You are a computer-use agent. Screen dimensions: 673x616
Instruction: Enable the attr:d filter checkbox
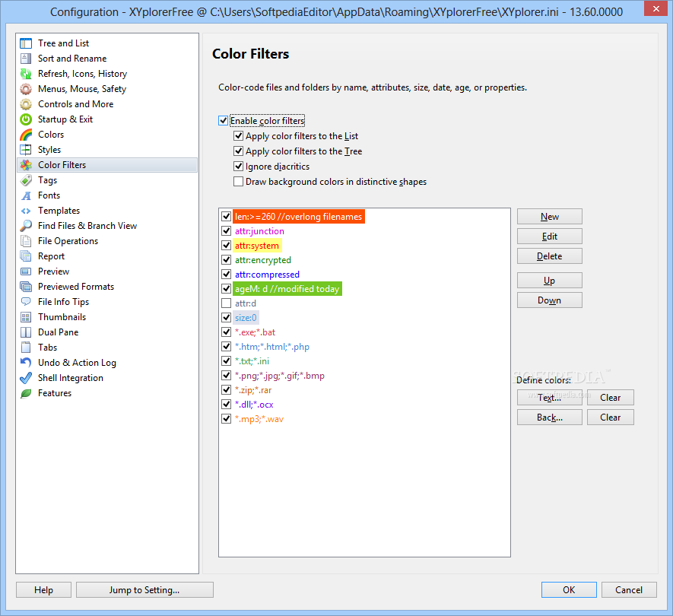point(226,303)
